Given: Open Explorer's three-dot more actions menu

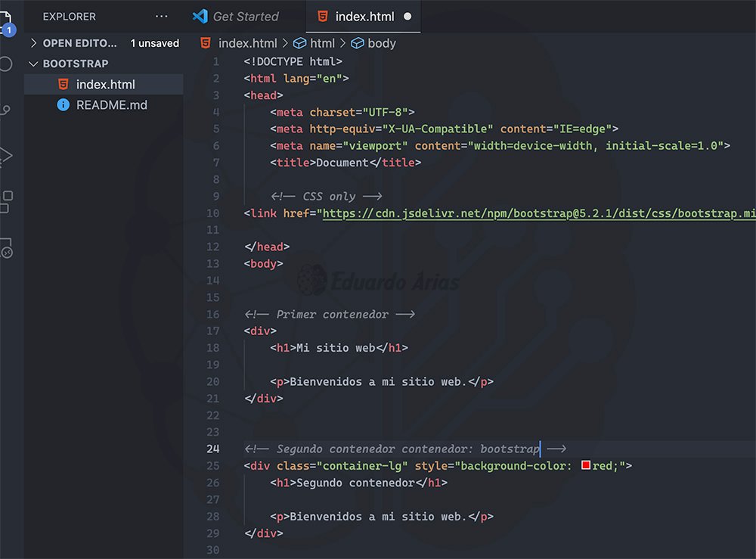Looking at the screenshot, I should tap(162, 16).
